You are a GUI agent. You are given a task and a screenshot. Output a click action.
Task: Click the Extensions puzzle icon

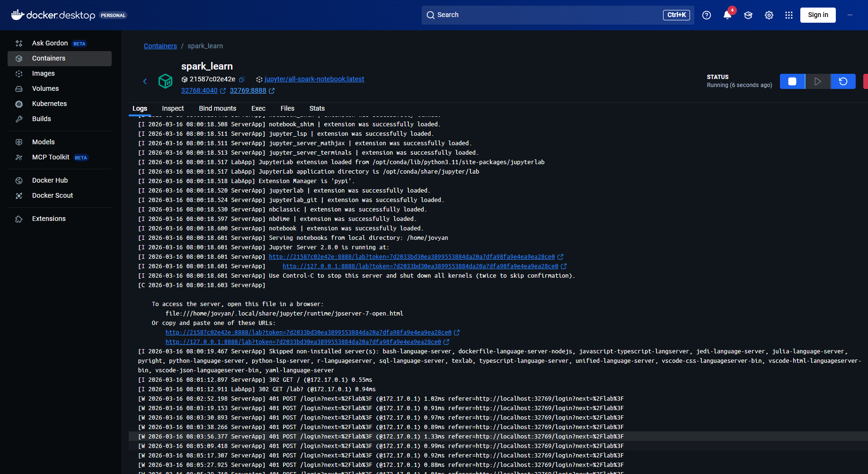19,219
